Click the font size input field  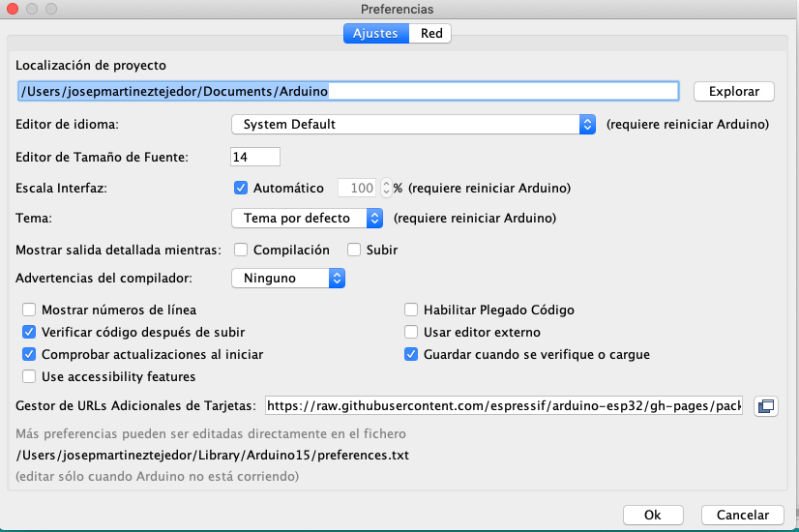click(255, 157)
